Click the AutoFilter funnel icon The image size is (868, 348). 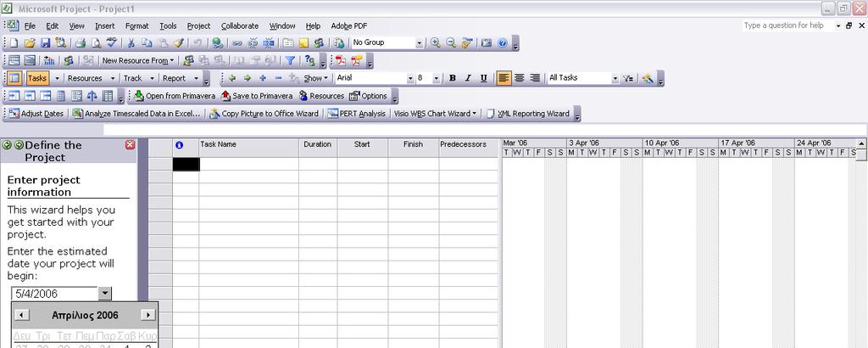[x=290, y=60]
